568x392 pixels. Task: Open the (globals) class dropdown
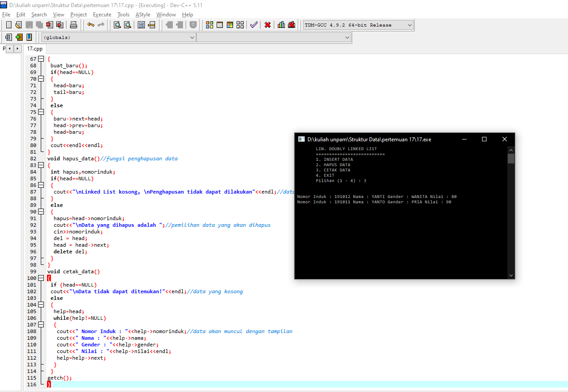point(118,38)
